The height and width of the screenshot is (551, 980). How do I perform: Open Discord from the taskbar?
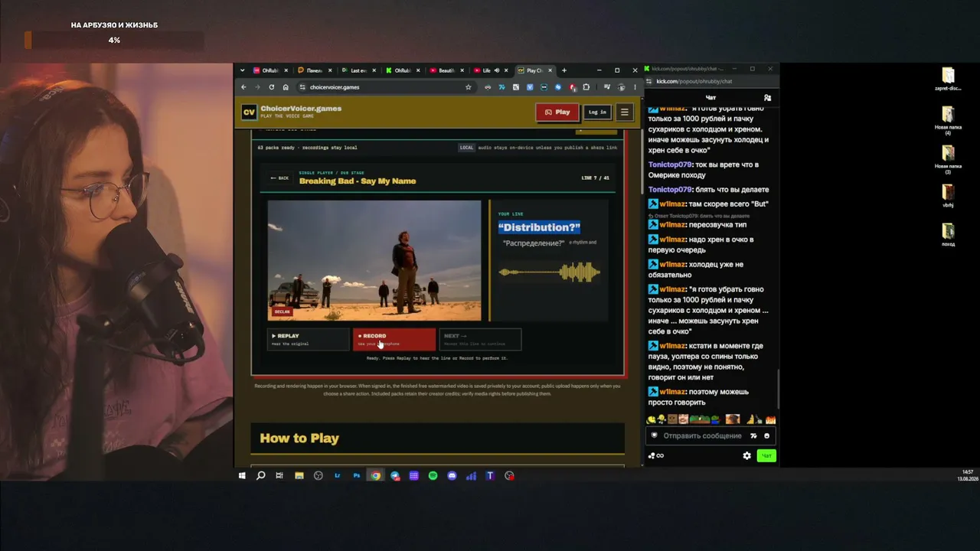tap(452, 476)
